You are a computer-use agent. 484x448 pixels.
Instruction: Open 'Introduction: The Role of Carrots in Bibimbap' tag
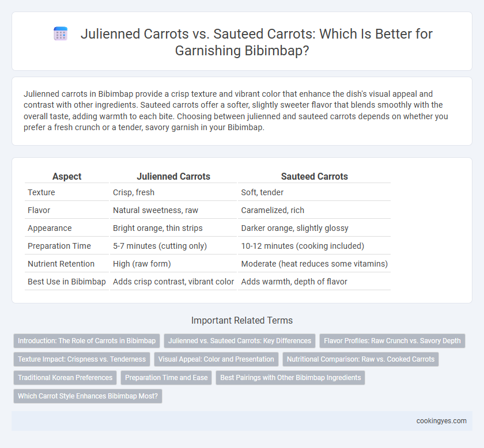pos(87,341)
